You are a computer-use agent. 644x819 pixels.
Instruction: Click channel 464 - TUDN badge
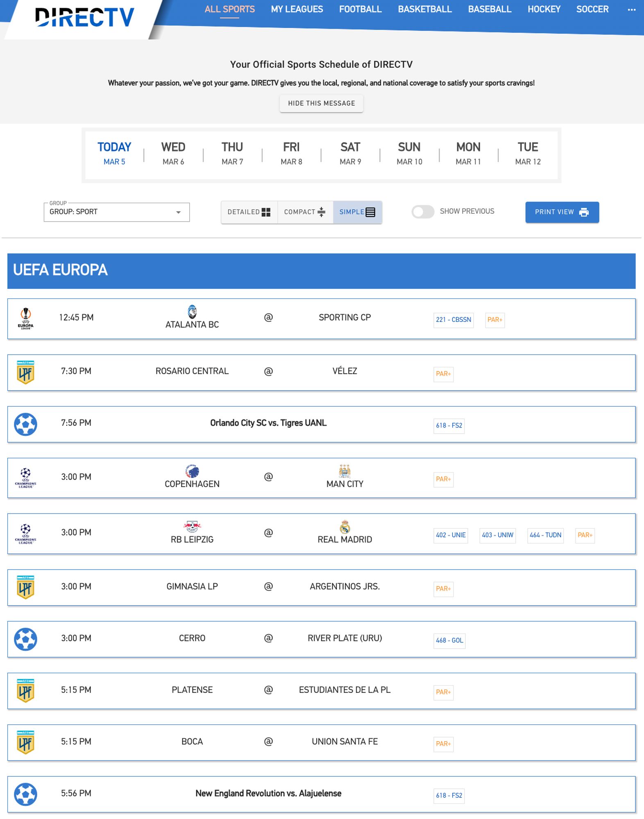[x=546, y=535]
